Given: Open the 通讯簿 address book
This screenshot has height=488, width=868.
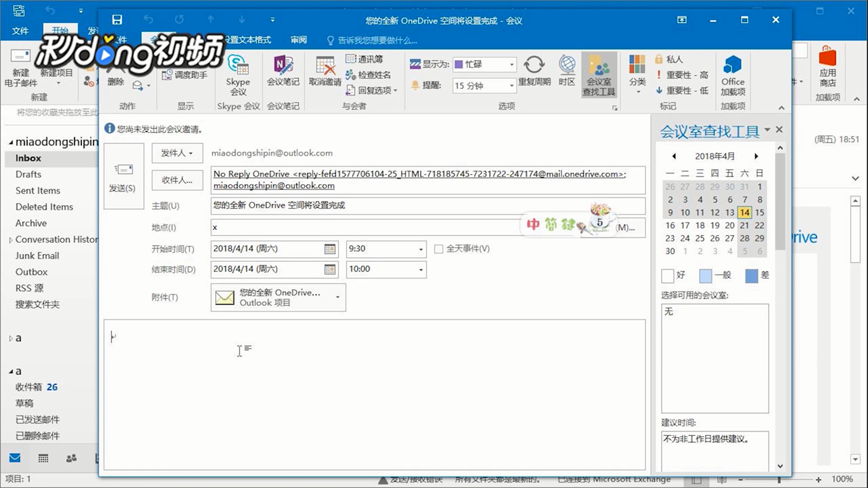Looking at the screenshot, I should tap(364, 59).
